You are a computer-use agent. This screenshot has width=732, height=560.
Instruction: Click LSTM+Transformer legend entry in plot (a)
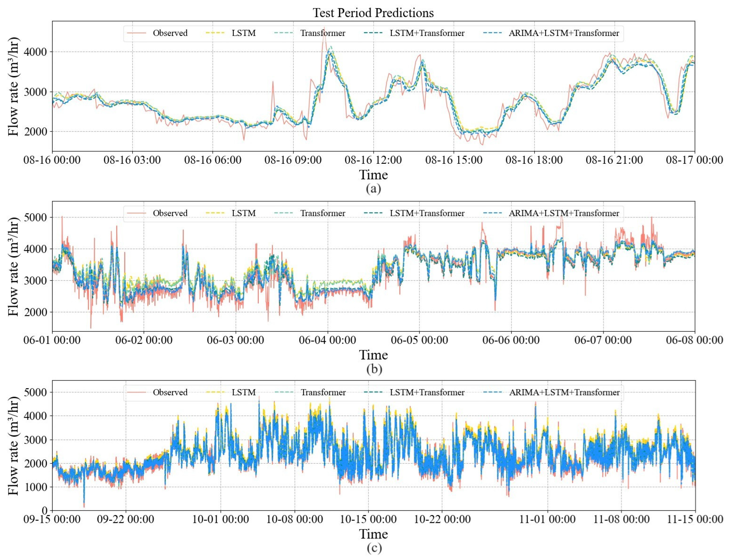pos(427,33)
